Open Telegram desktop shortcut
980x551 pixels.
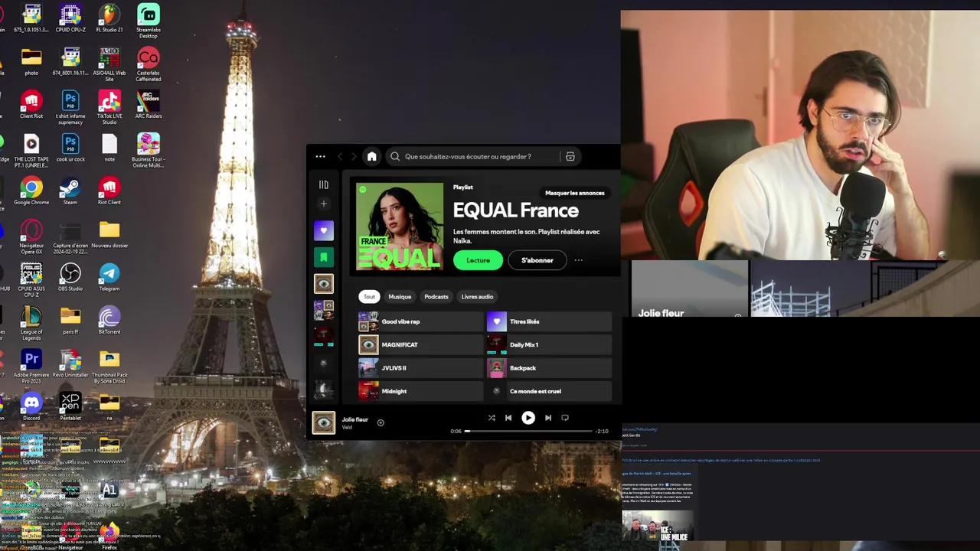pos(109,278)
